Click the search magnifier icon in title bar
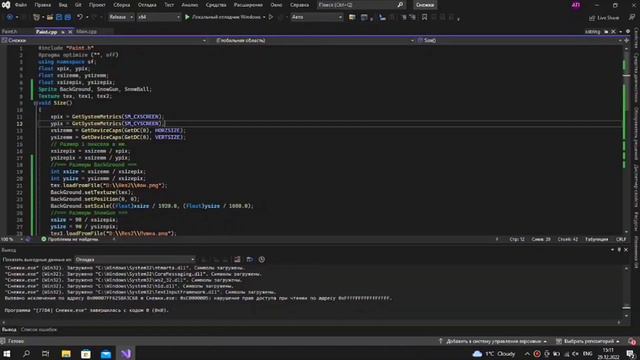 pyautogui.click(x=400, y=5)
